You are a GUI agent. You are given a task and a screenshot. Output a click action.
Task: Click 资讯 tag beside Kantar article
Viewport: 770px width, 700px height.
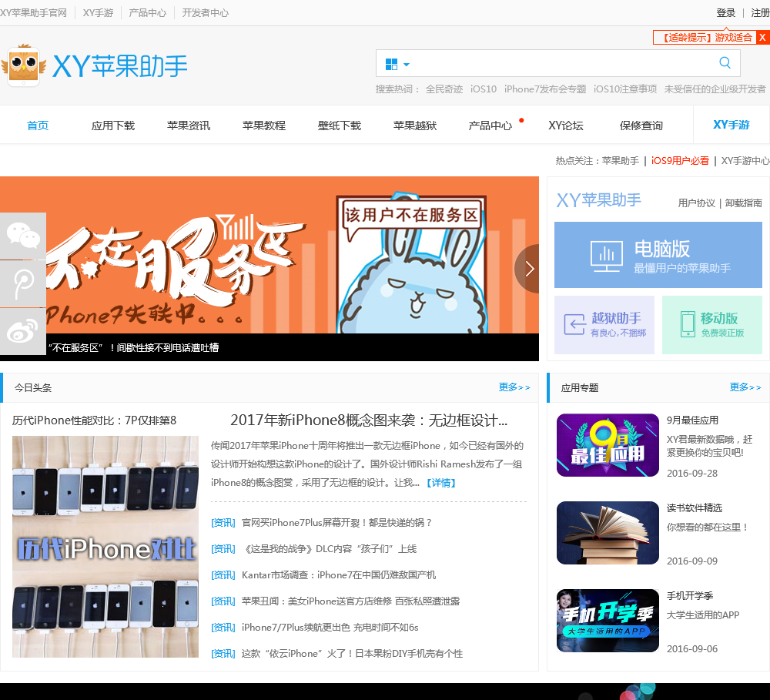point(223,574)
